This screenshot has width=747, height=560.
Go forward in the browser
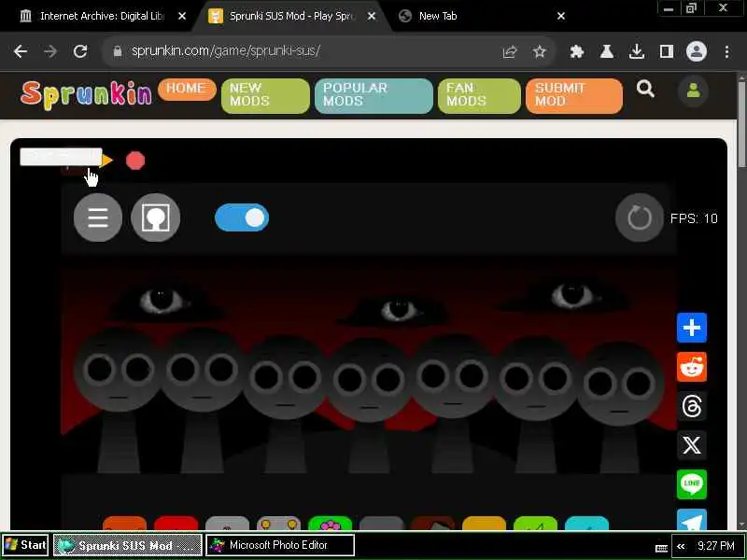(x=50, y=51)
